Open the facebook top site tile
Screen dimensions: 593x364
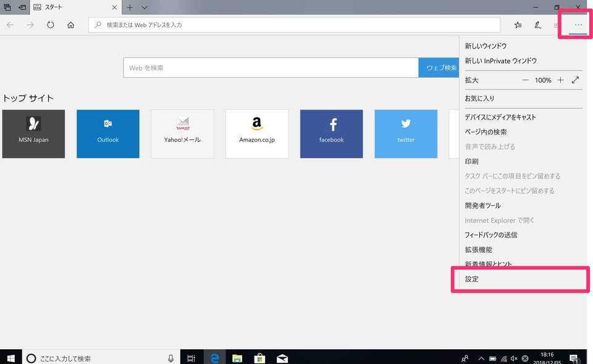point(331,134)
